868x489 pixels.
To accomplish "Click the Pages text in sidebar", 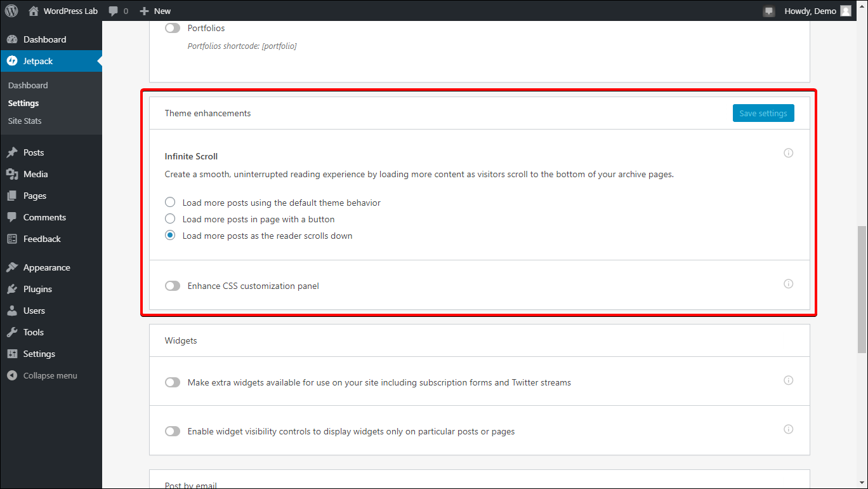I will point(35,196).
